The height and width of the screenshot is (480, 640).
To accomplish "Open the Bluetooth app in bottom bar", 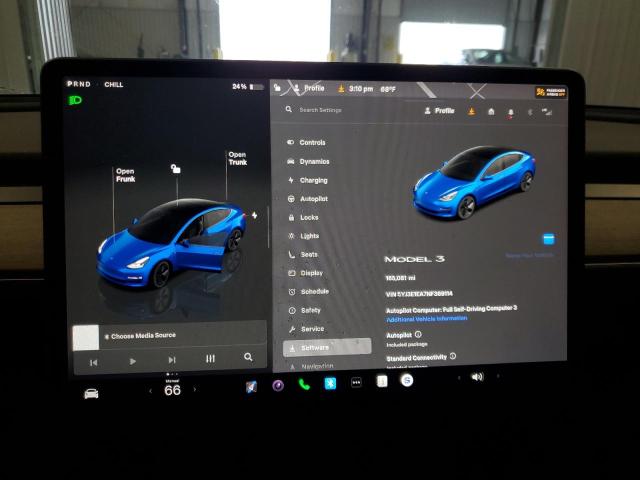I will 330,383.
